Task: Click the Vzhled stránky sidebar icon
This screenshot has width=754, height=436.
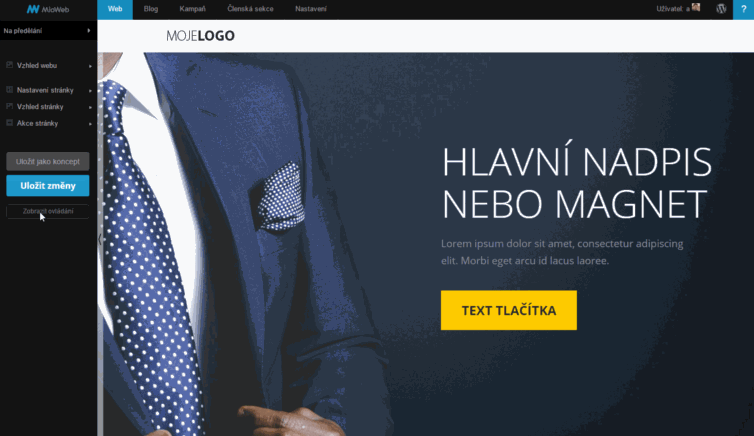Action: 9,106
